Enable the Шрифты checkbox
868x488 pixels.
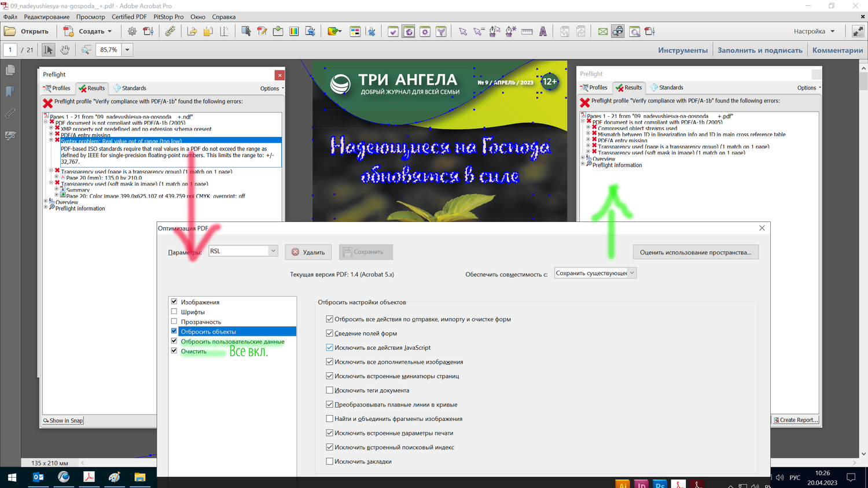174,312
